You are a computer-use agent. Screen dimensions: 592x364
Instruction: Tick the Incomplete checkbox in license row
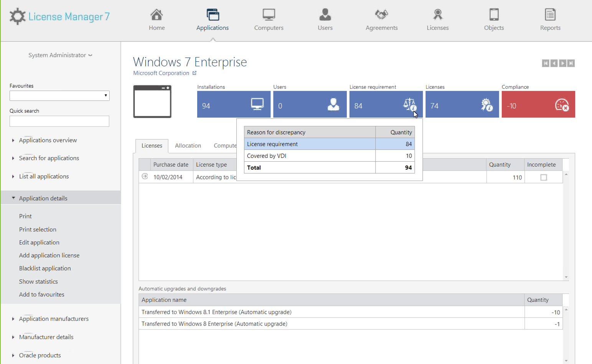[x=543, y=177]
